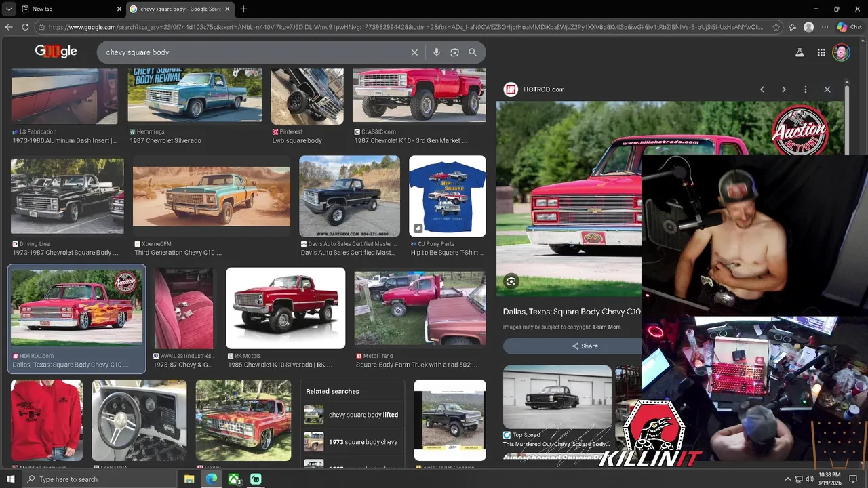This screenshot has height=488, width=868.
Task: Select HOTROD.com flame truck thumbnail
Action: click(x=77, y=308)
